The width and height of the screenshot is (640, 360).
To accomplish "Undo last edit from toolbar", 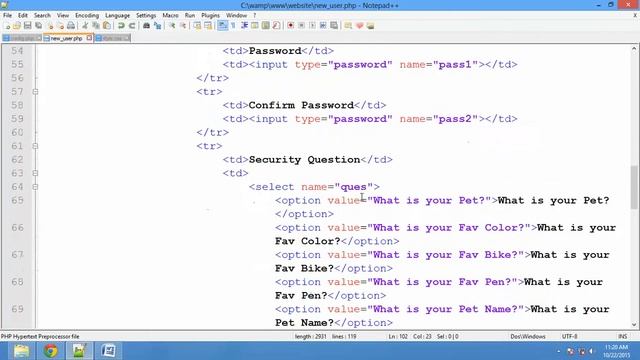I will pyautogui.click(x=121, y=26).
